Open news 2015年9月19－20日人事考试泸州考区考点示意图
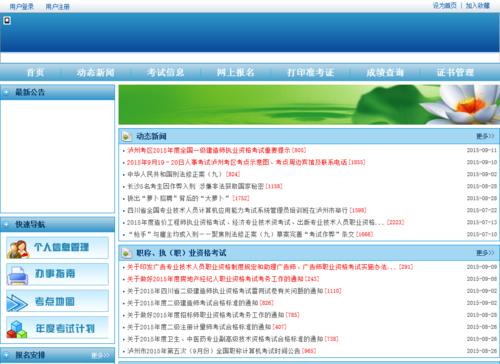 coord(237,162)
